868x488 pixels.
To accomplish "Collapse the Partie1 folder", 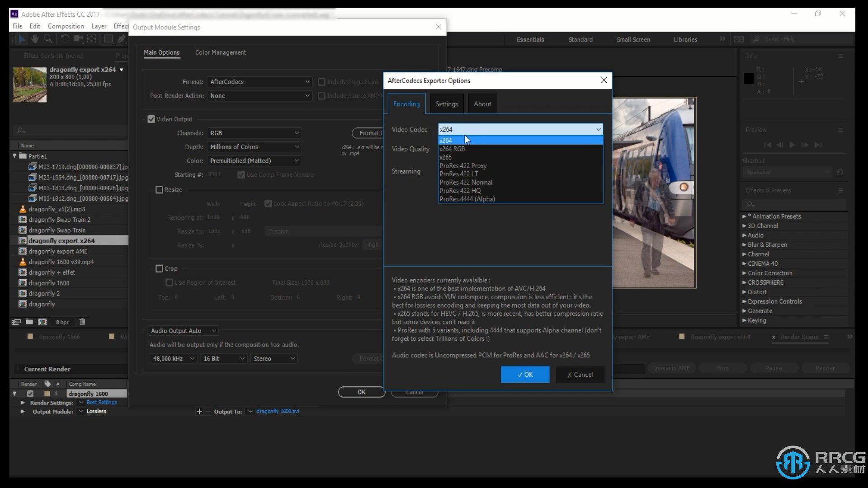I will click(x=14, y=156).
